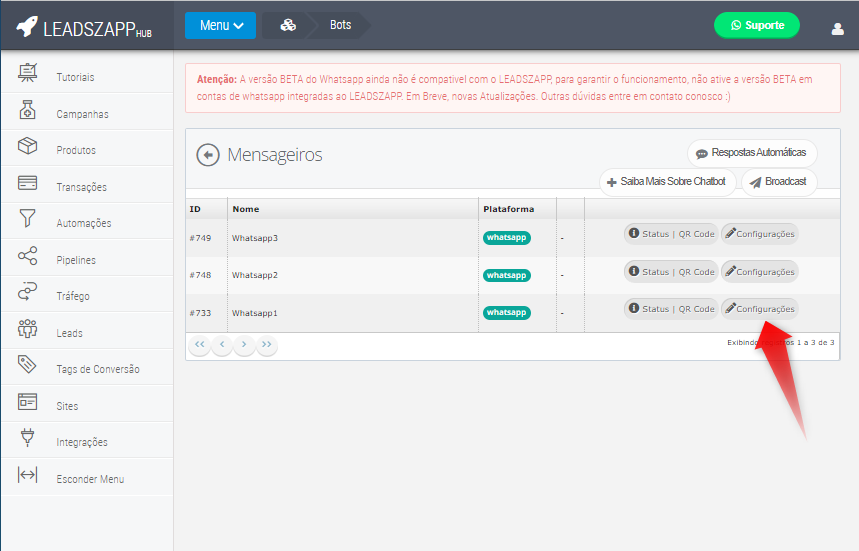The height and width of the screenshot is (551, 859).
Task: Click the Tags de Conversão tag icon
Action: click(28, 366)
